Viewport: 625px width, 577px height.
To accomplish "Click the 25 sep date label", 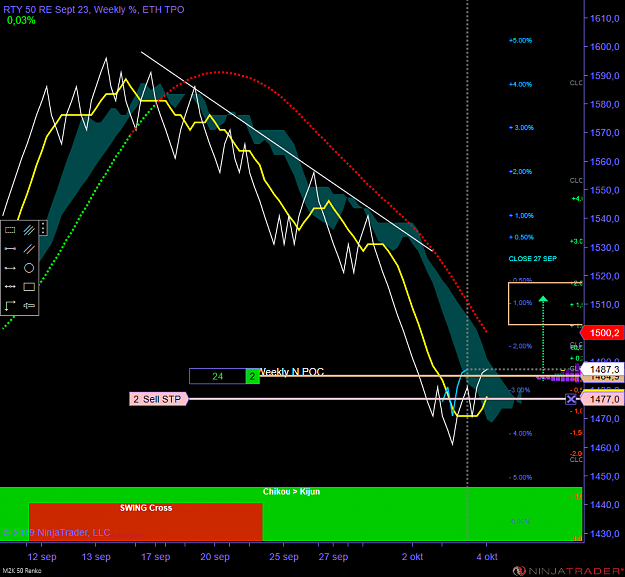I will pyautogui.click(x=284, y=557).
